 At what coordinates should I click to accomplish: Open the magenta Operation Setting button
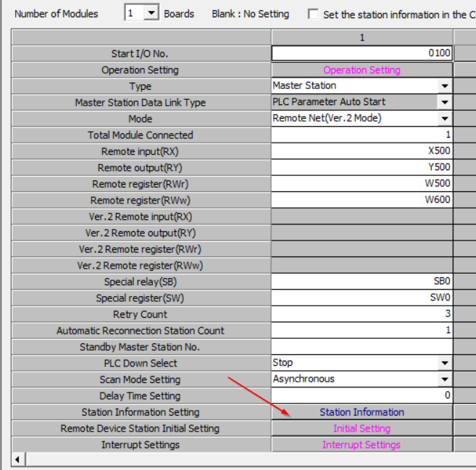[x=362, y=70]
